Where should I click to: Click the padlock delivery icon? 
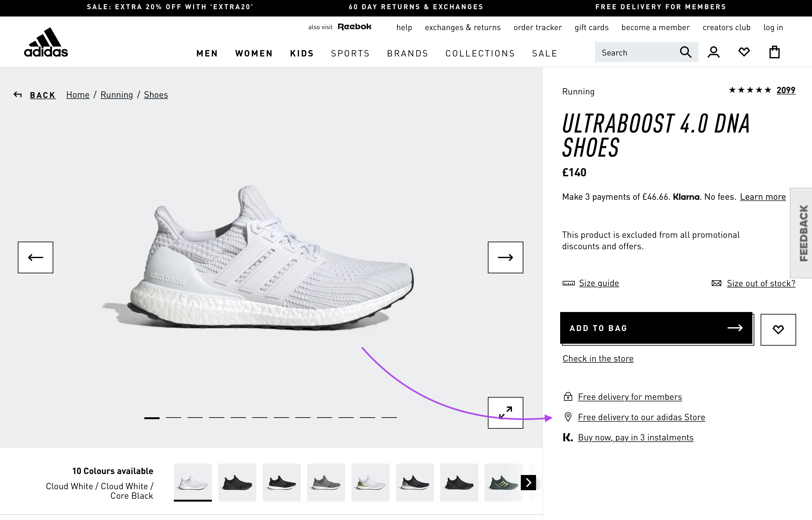click(567, 396)
